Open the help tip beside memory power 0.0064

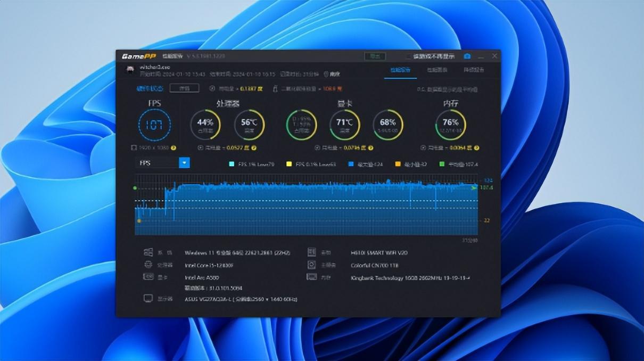(x=476, y=147)
